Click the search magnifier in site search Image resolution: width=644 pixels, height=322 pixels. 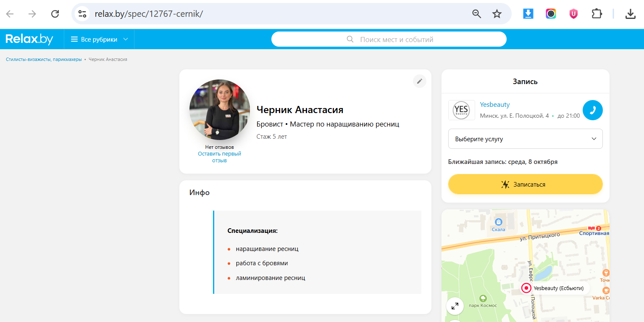click(350, 40)
